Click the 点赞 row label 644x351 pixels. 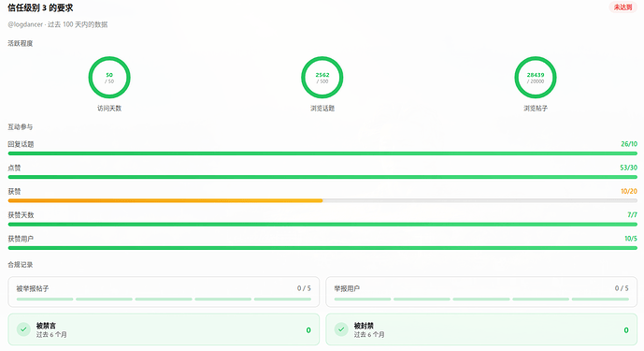click(14, 168)
